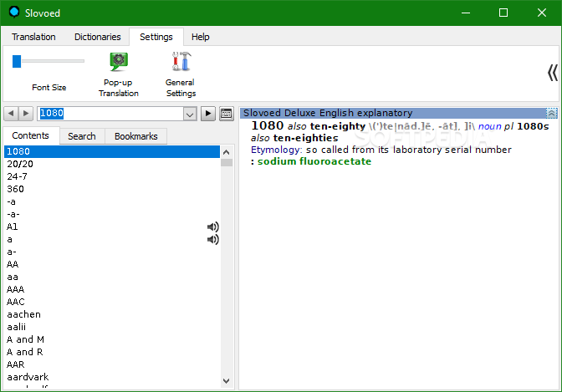Image resolution: width=562 pixels, height=392 pixels.
Task: Expand the search word history dropdown
Action: [190, 114]
